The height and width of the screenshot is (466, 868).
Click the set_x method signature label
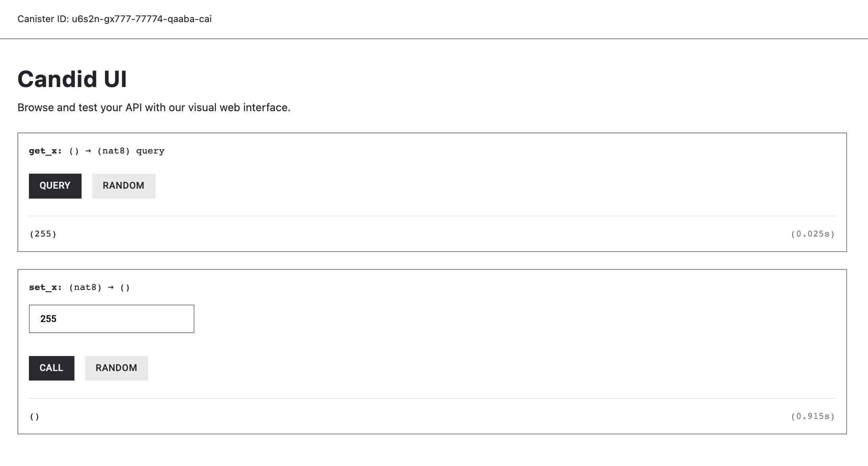[45, 287]
